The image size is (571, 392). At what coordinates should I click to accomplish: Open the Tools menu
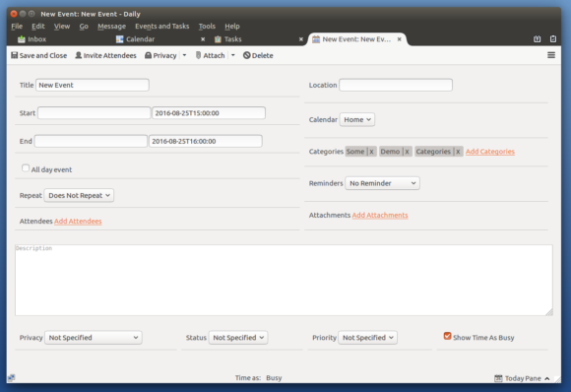(x=207, y=27)
